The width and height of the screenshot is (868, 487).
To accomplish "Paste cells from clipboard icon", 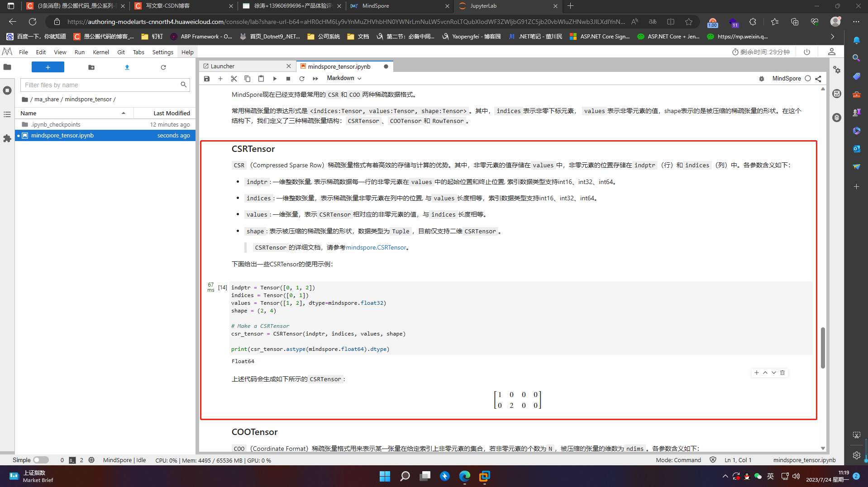I will [261, 79].
